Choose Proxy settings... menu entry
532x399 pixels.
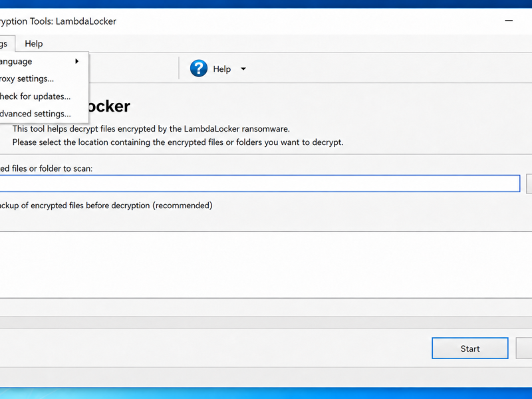43,78
